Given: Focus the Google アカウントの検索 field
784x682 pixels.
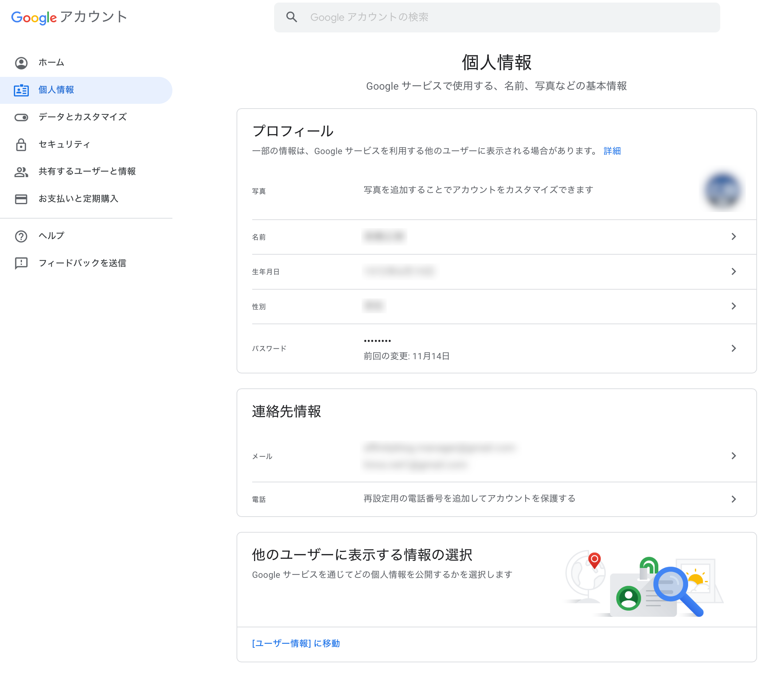Looking at the screenshot, I should [495, 17].
